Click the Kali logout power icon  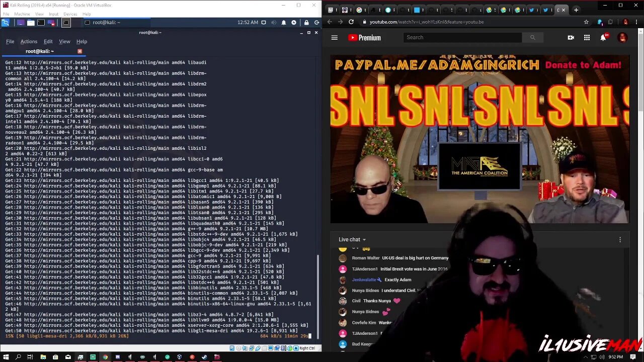pyautogui.click(x=317, y=22)
